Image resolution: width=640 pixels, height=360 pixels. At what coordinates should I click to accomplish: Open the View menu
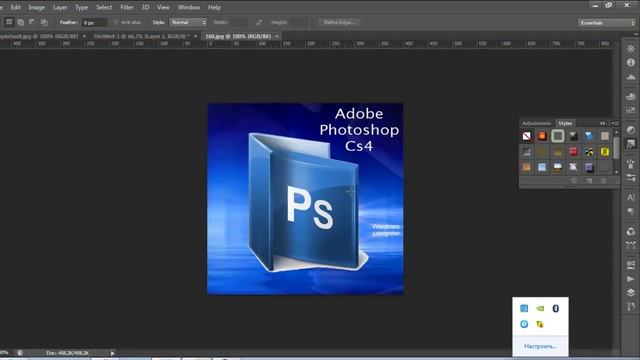click(x=163, y=7)
